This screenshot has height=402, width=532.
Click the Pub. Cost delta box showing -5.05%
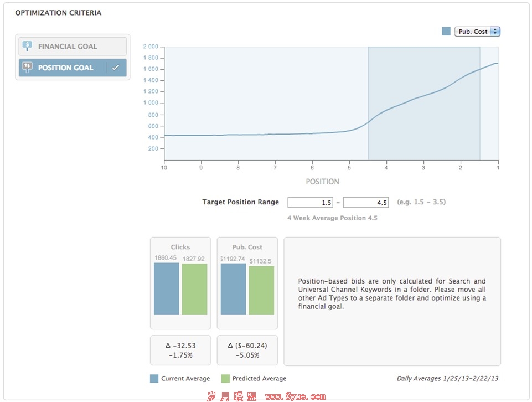[x=247, y=350]
